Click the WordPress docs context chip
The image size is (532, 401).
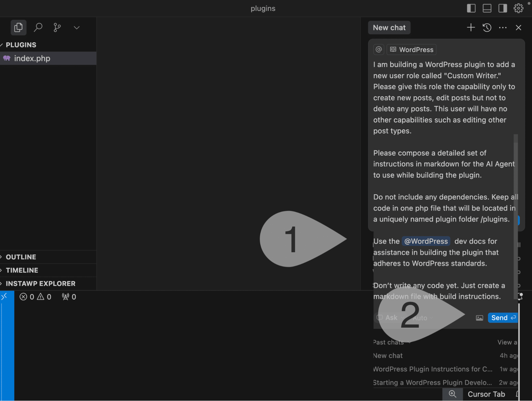tap(411, 49)
